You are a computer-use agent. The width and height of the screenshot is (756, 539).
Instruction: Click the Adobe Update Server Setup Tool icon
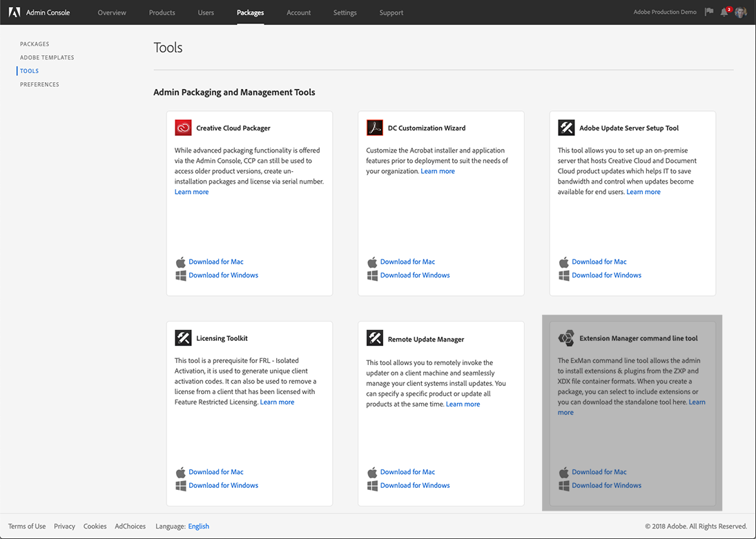click(x=566, y=128)
